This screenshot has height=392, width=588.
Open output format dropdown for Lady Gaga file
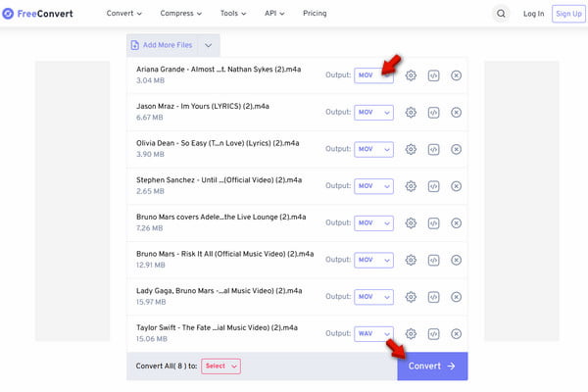[374, 297]
